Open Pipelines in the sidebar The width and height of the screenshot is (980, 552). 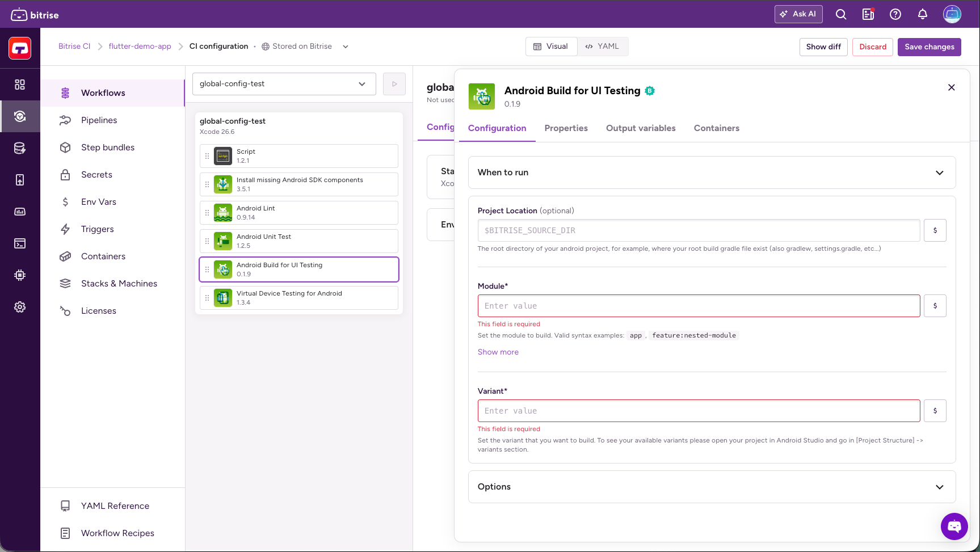pos(113,120)
